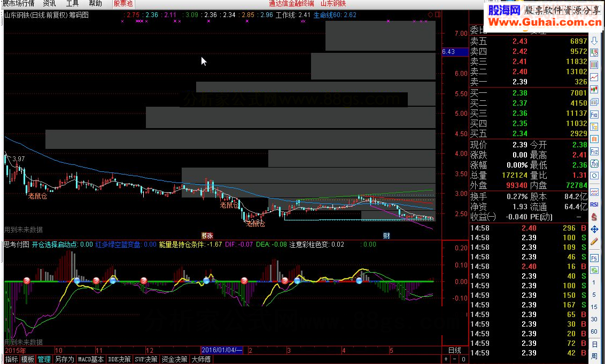Viewport: 605px width, 364px height.
Task: Select the 1-minute period button
Action: [594, 282]
